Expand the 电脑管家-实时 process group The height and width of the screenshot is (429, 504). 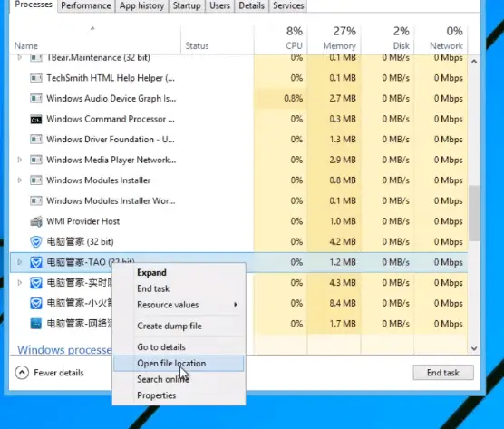(20, 283)
